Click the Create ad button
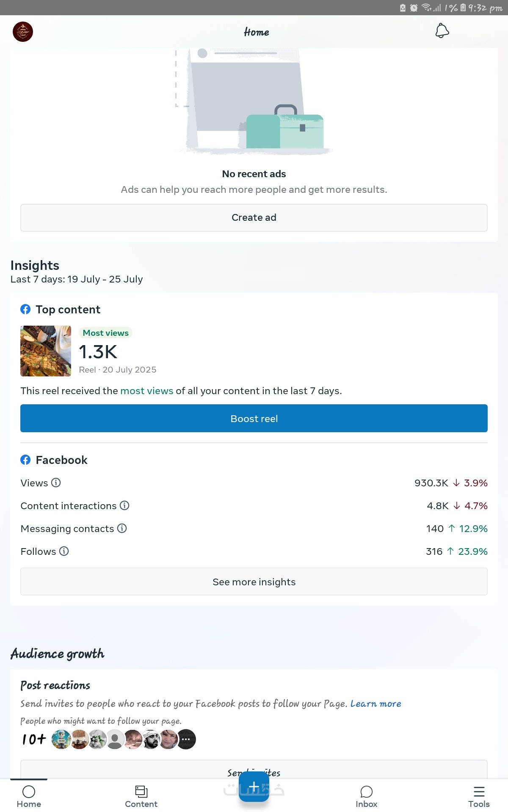This screenshot has height=812, width=508. 254,218
